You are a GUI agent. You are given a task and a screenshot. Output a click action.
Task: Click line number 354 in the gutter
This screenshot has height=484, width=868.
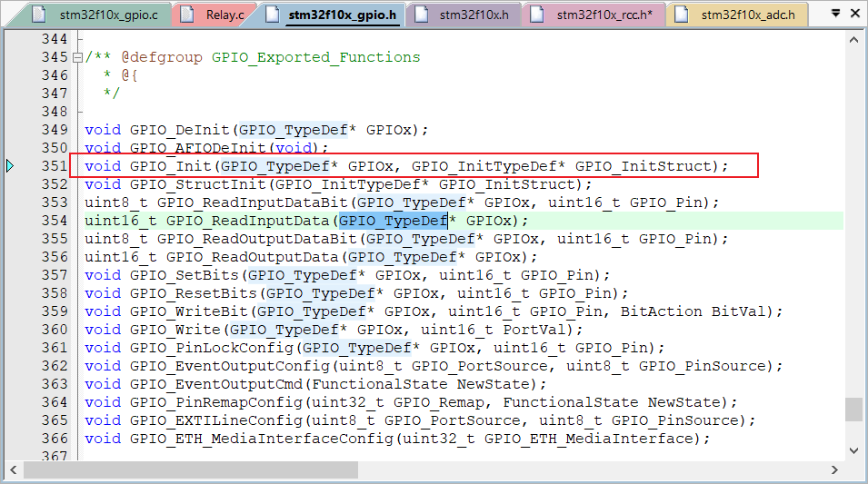(55, 221)
